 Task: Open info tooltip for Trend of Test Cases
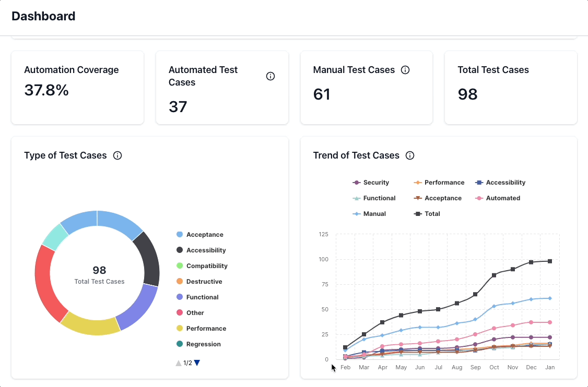coord(410,155)
